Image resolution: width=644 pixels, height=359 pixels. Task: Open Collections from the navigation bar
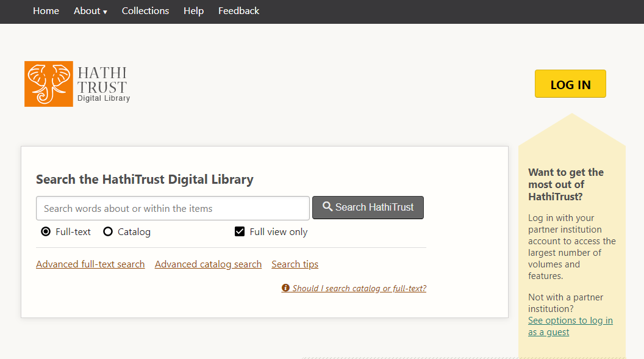pyautogui.click(x=145, y=11)
